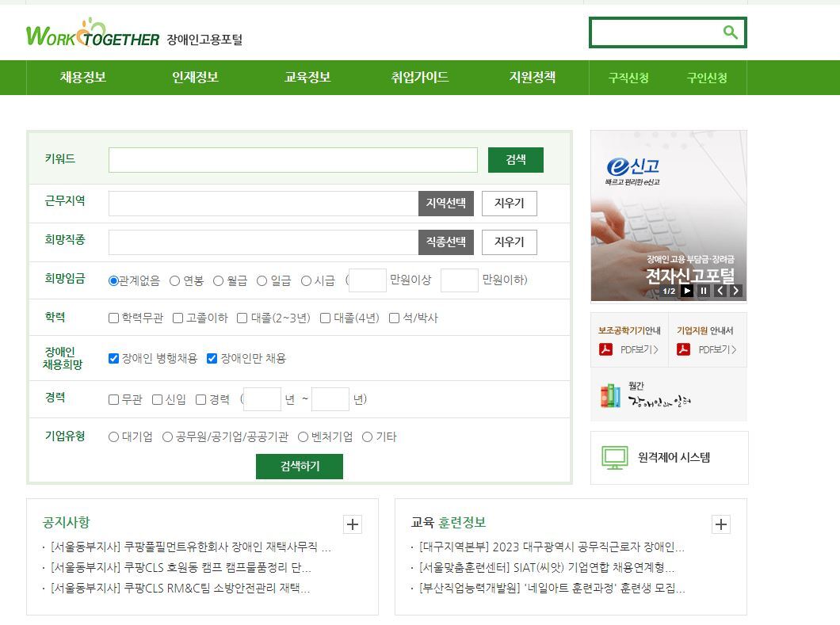
Task: Open notice 쿠팡CLS RM&C팀 소방안전관리
Action: [181, 588]
